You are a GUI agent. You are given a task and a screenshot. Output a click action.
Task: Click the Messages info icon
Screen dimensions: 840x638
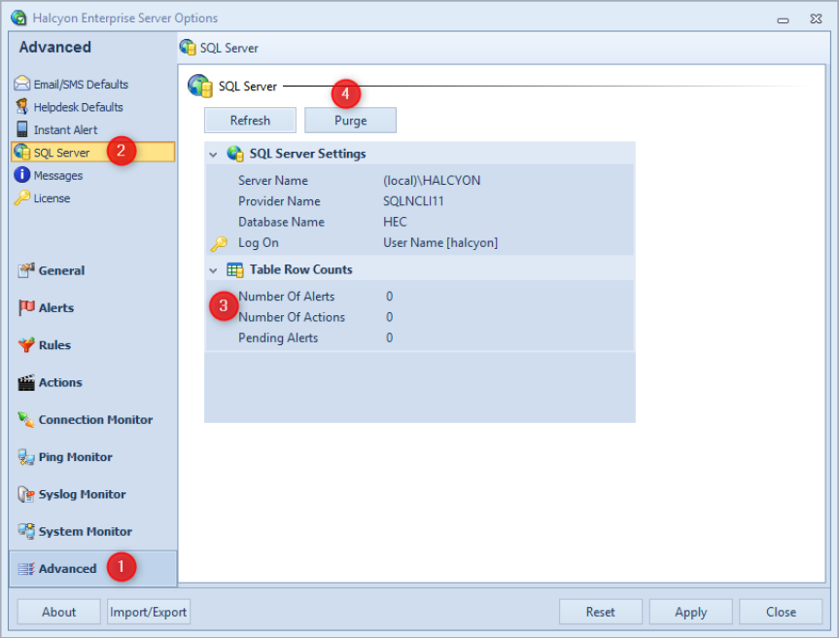21,175
